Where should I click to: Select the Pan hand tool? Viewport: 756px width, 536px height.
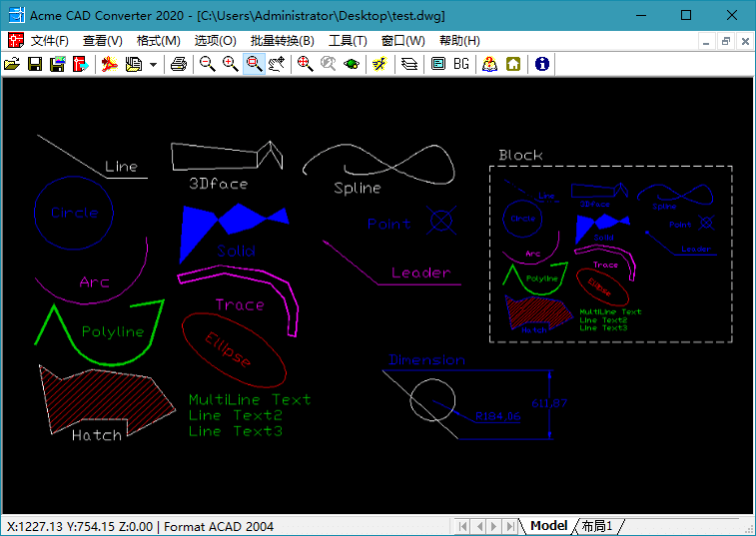pos(277,64)
